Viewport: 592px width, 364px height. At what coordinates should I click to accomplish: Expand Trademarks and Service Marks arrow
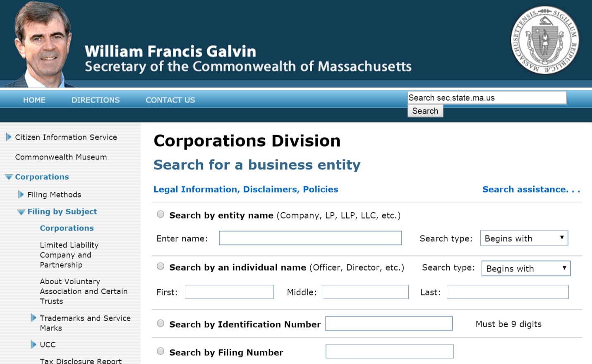(x=34, y=318)
